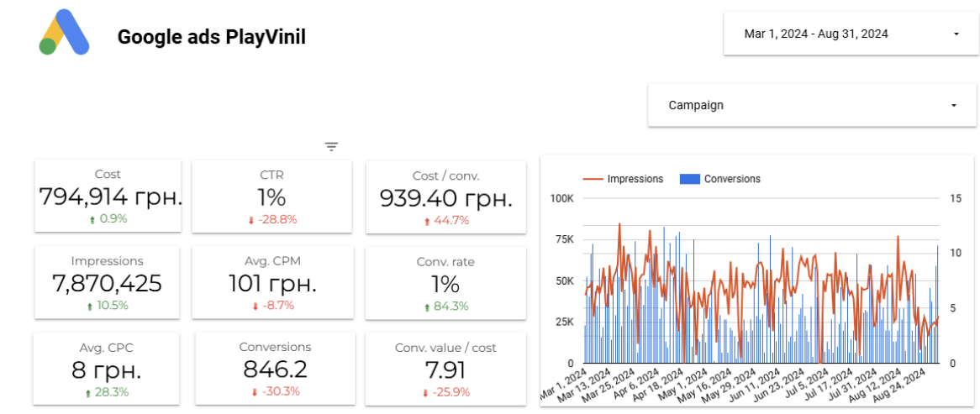Click the Avg. CPC scorecard label
The height and width of the screenshot is (414, 980).
click(x=106, y=348)
